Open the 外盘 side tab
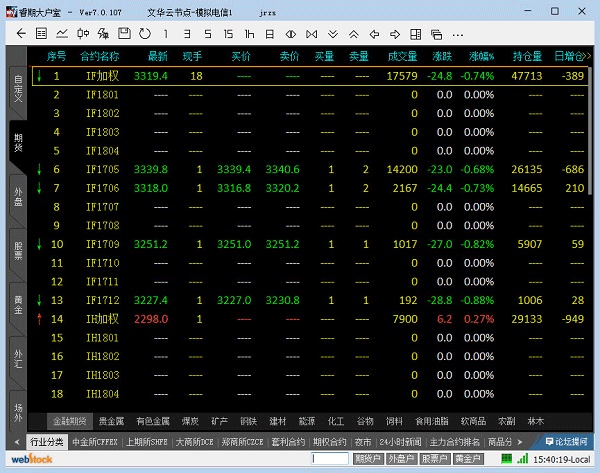Viewport: 600px width, 473px height. coord(17,195)
